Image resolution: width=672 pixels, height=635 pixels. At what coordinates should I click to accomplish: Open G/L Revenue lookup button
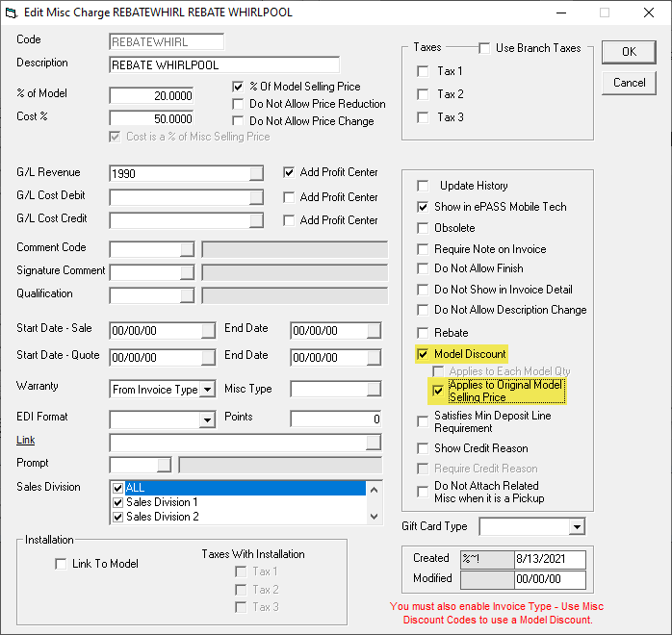(x=256, y=174)
